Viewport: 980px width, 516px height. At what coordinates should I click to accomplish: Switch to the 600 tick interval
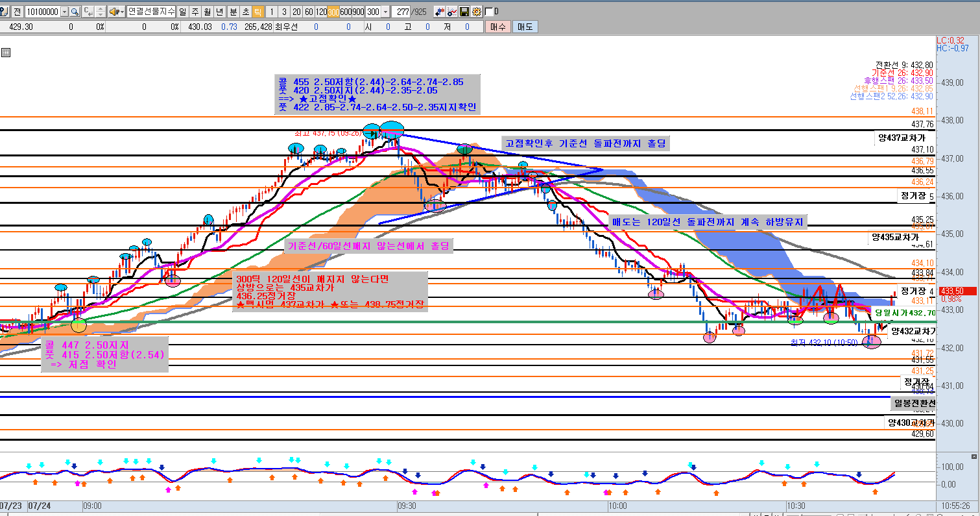[346, 12]
